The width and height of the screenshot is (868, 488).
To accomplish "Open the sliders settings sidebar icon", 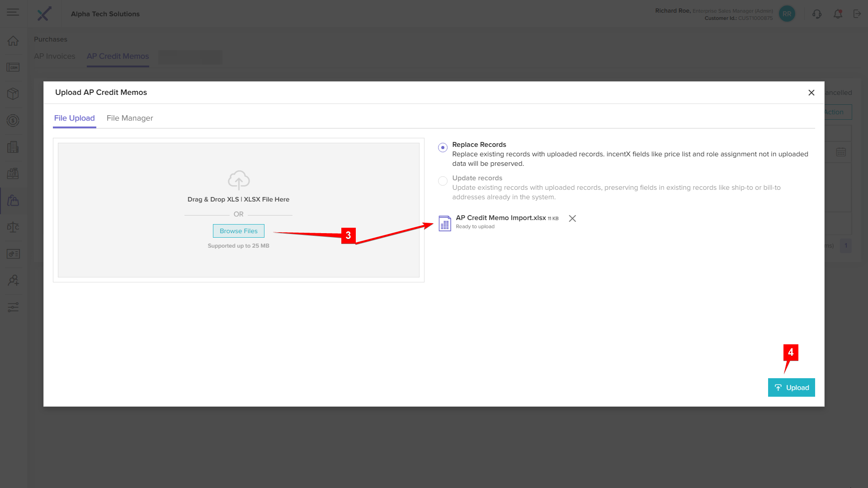I will [x=13, y=307].
